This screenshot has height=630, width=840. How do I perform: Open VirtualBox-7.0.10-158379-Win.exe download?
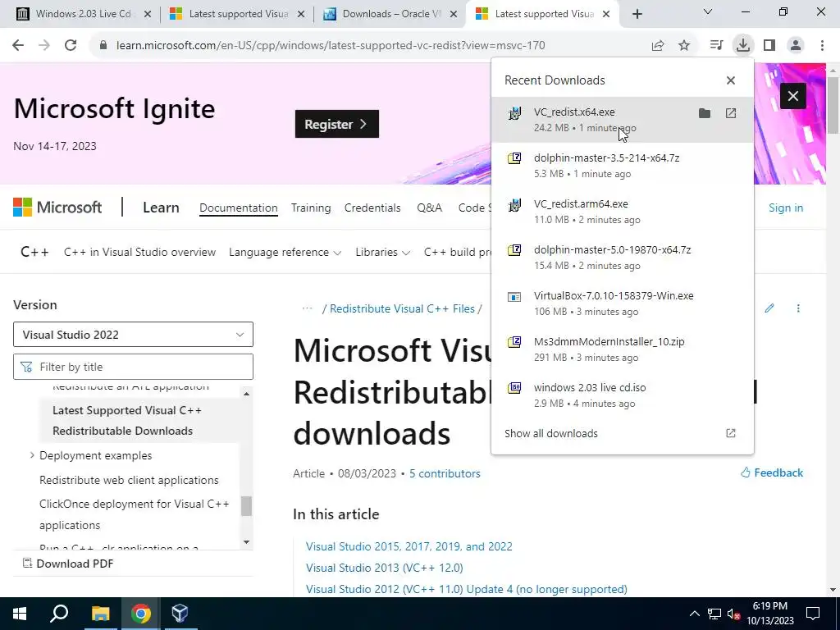pyautogui.click(x=622, y=304)
